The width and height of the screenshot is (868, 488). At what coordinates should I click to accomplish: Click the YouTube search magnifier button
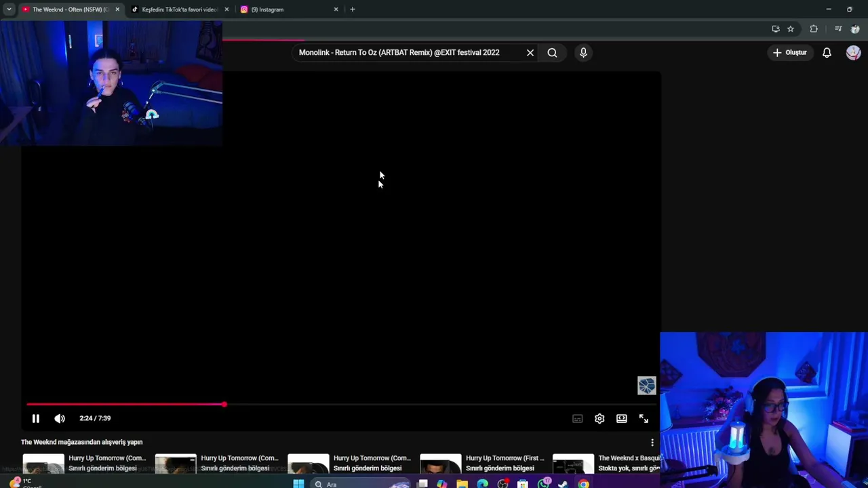point(553,52)
